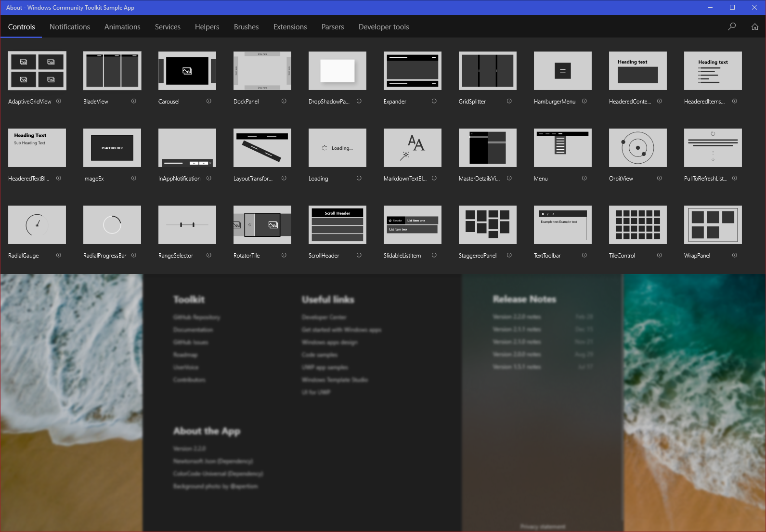766x532 pixels.
Task: Show info for RadialGauge
Action: (x=59, y=255)
